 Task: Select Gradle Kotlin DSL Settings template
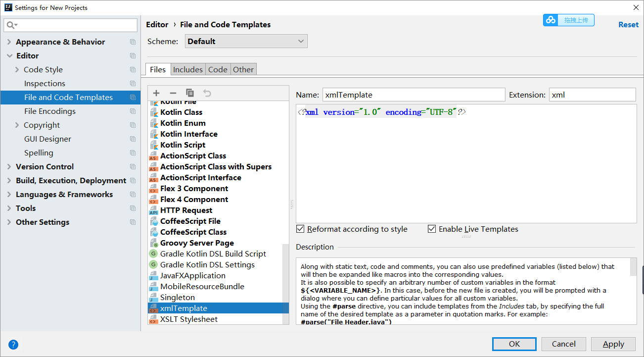pyautogui.click(x=207, y=265)
